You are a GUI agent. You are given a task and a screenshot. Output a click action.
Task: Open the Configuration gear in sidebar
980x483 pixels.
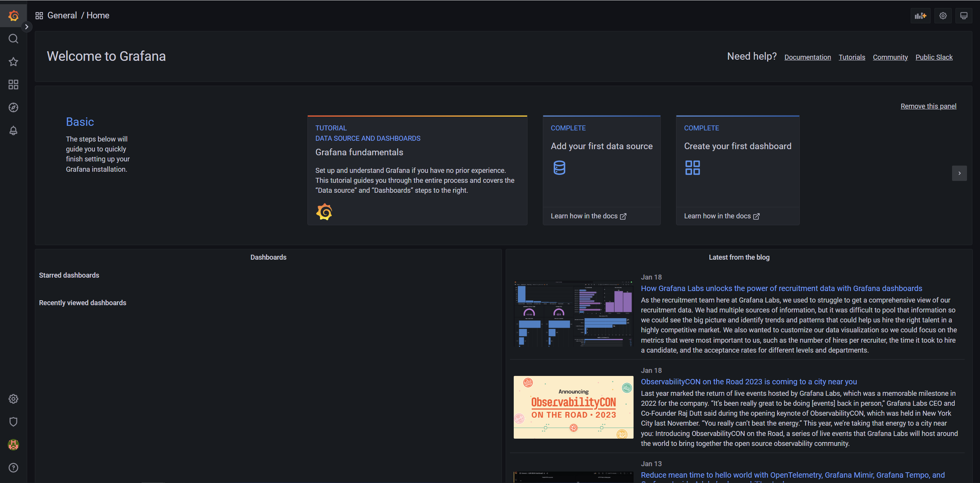pos(13,399)
